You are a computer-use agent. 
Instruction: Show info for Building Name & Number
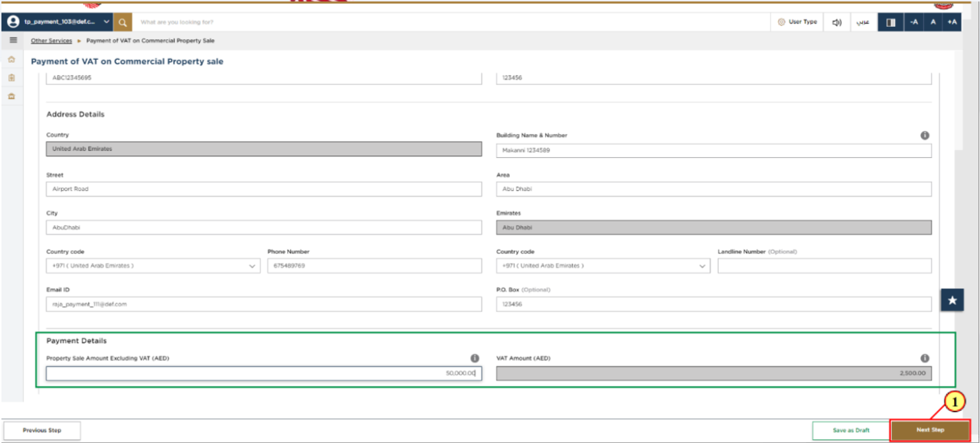(x=925, y=136)
